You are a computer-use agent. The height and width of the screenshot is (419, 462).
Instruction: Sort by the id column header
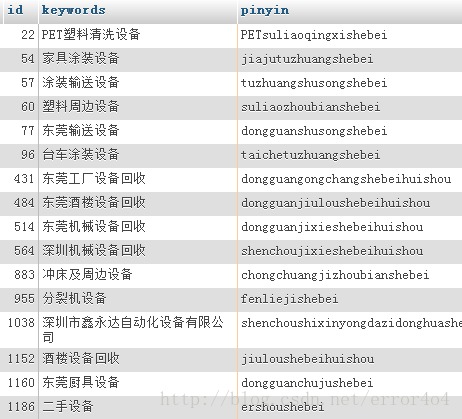click(x=15, y=10)
